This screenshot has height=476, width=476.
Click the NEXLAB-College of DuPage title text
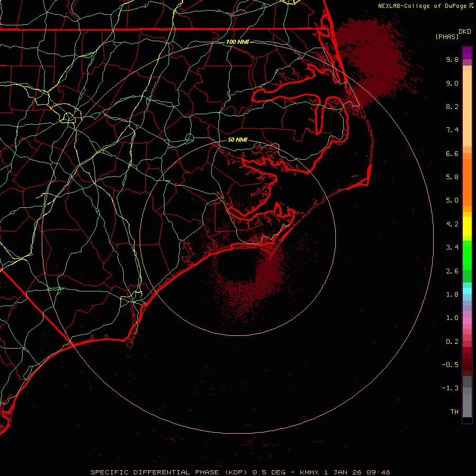point(423,6)
